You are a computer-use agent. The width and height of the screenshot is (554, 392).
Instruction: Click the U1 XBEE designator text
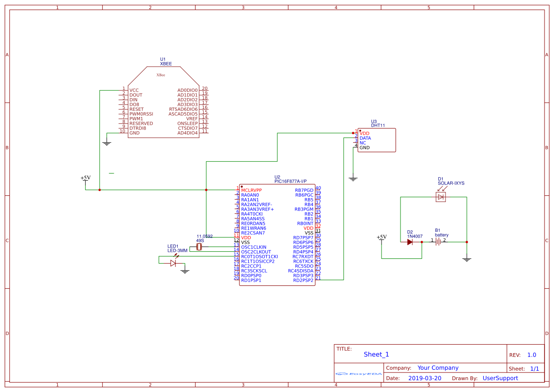click(166, 62)
